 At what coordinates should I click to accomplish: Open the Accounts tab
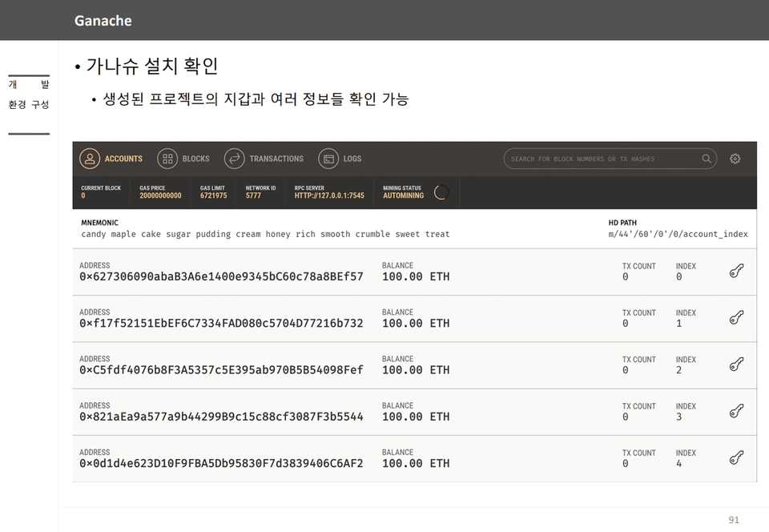pyautogui.click(x=111, y=159)
